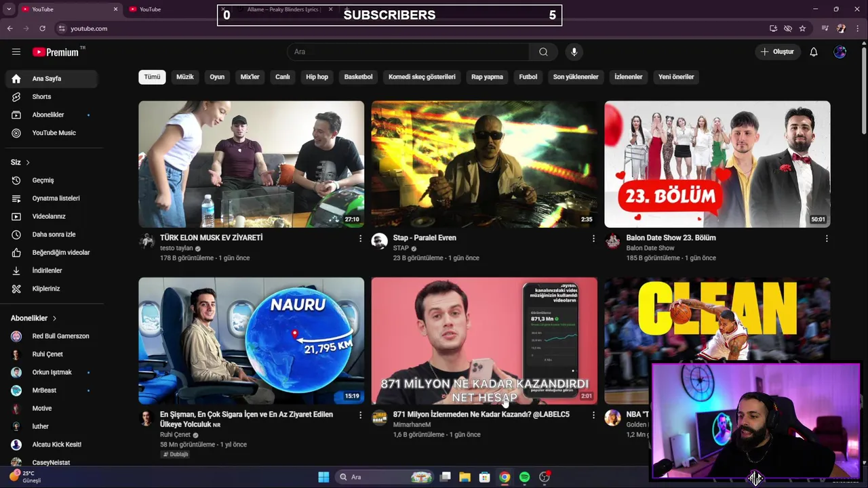Viewport: 868px width, 488px height.
Task: Expand the Siz section chevron
Action: pos(28,163)
